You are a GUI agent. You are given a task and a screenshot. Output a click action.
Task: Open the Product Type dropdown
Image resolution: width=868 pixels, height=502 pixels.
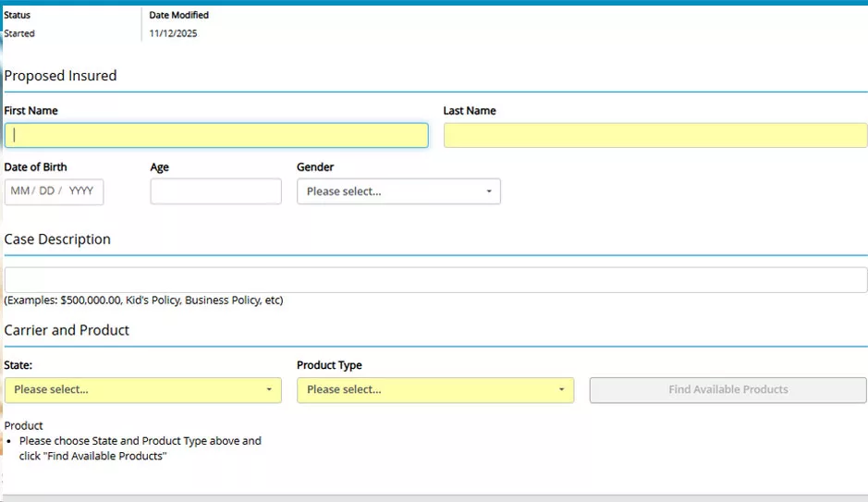click(x=435, y=390)
